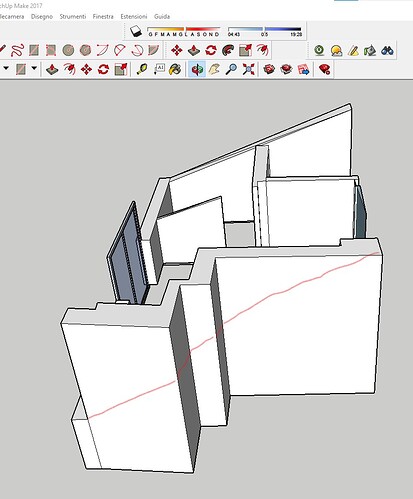Select the Pie arc tool

[154, 50]
